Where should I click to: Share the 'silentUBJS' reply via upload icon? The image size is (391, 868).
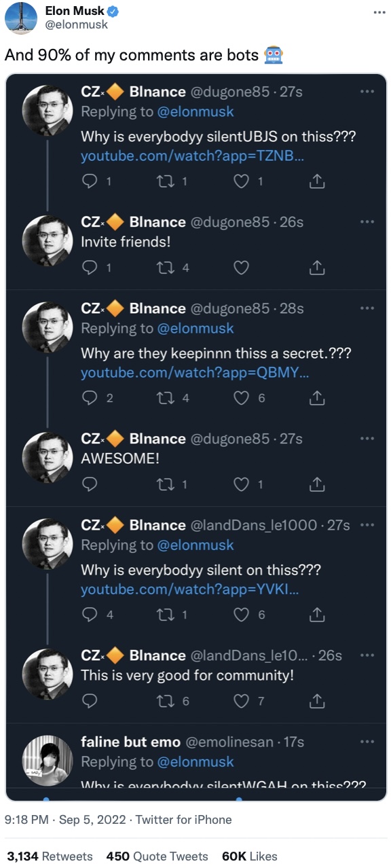(317, 181)
